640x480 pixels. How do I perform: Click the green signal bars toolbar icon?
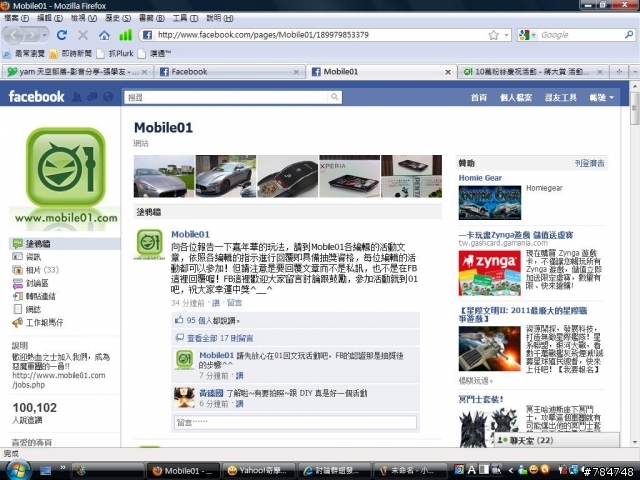pos(125,35)
